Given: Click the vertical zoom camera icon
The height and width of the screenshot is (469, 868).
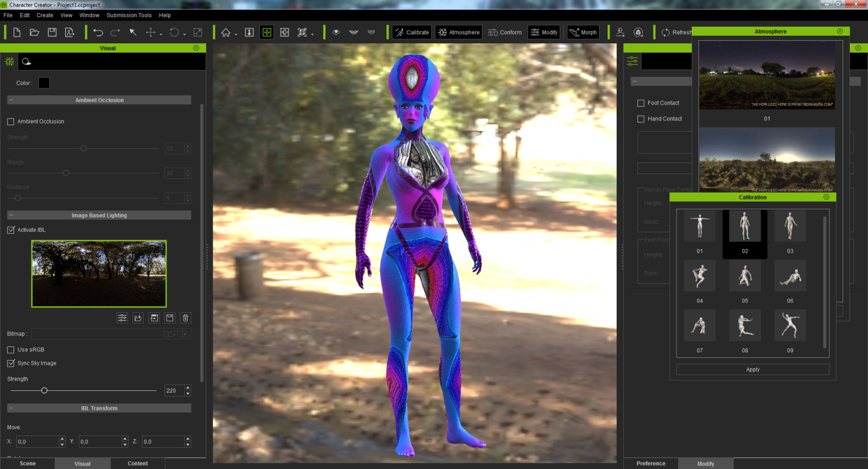Looking at the screenshot, I should tap(249, 33).
